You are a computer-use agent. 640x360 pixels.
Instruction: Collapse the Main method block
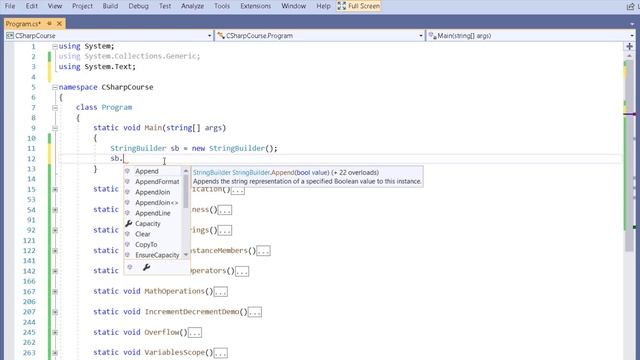(x=55, y=128)
